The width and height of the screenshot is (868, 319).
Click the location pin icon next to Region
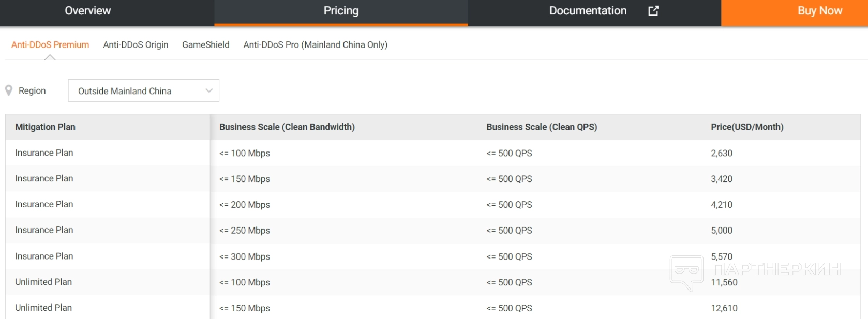9,90
